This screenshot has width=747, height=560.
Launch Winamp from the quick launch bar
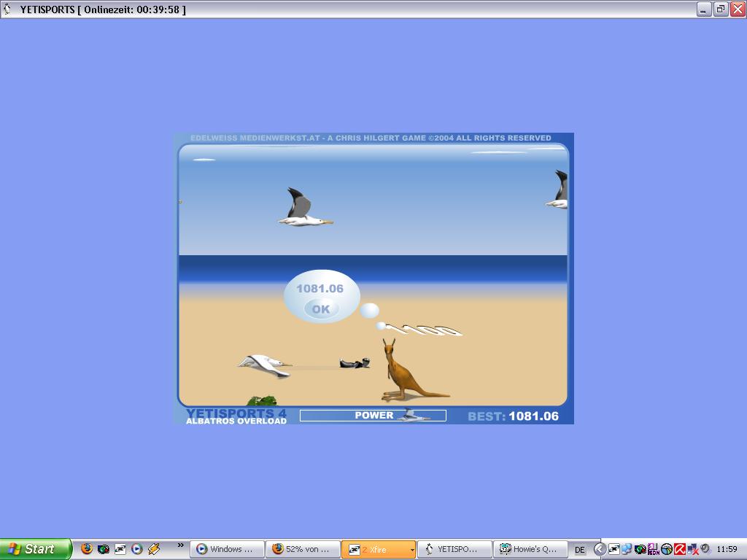[x=153, y=549]
